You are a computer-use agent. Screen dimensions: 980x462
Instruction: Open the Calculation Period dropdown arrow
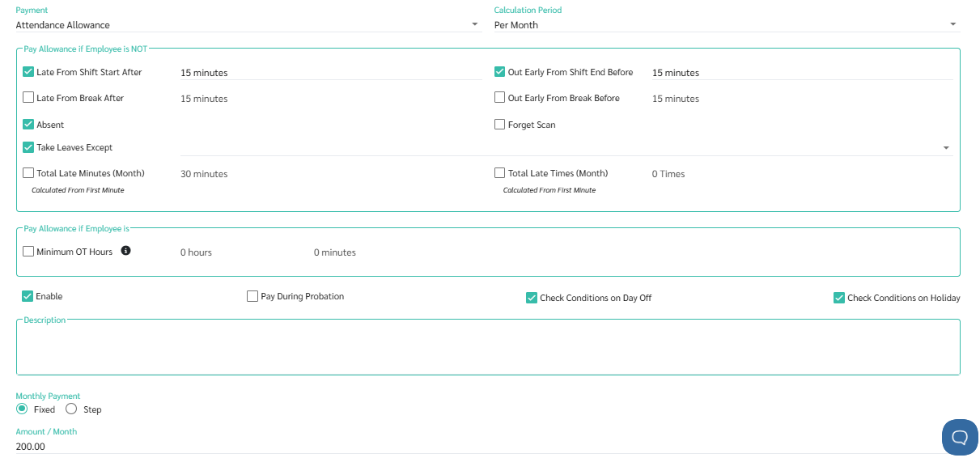[952, 24]
